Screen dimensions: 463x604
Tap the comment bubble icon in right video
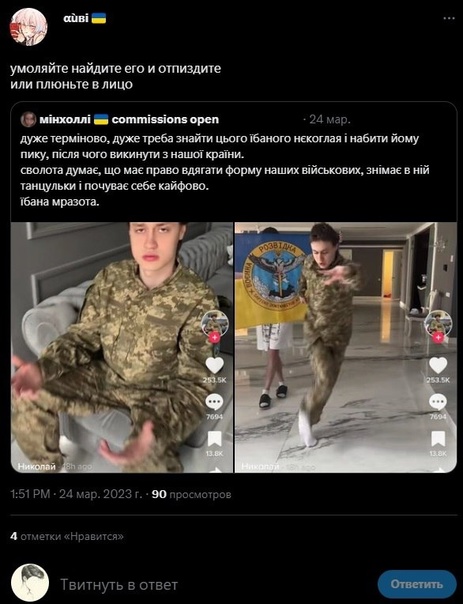438,403
